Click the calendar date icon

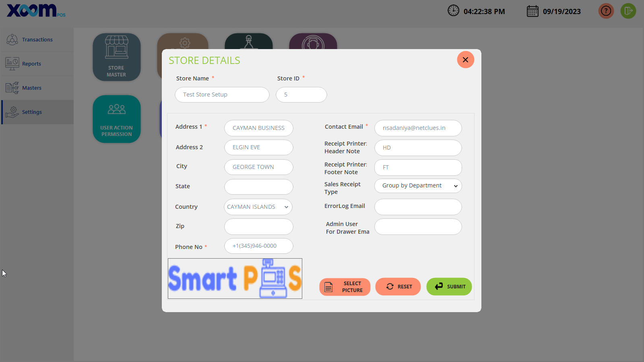coord(533,11)
